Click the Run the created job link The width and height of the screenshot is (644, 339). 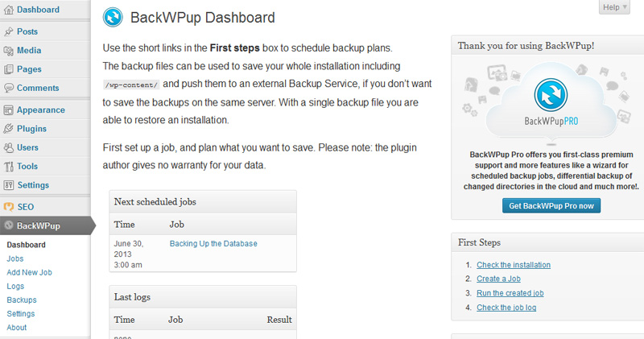coord(510,293)
